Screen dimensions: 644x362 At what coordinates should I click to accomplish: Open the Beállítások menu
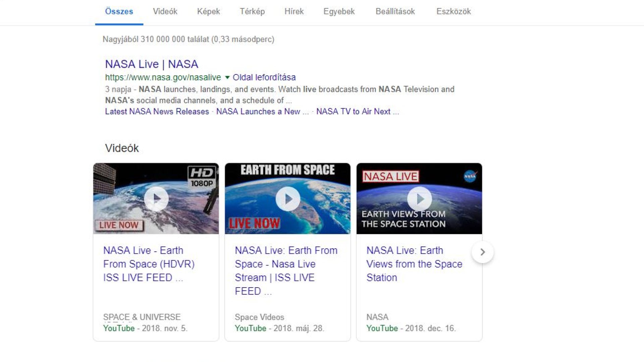tap(395, 11)
